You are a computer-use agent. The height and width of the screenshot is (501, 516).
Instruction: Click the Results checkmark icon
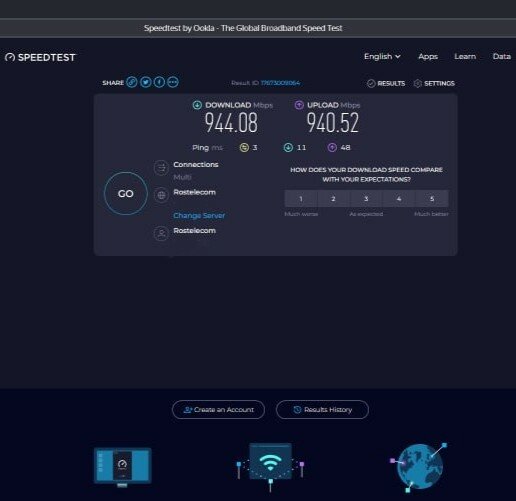point(371,83)
